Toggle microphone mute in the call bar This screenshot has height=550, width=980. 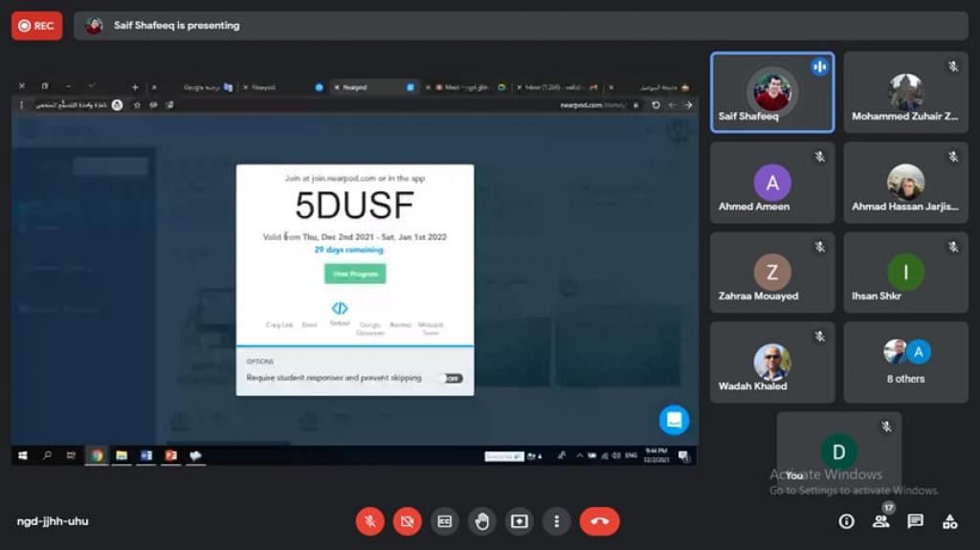370,521
